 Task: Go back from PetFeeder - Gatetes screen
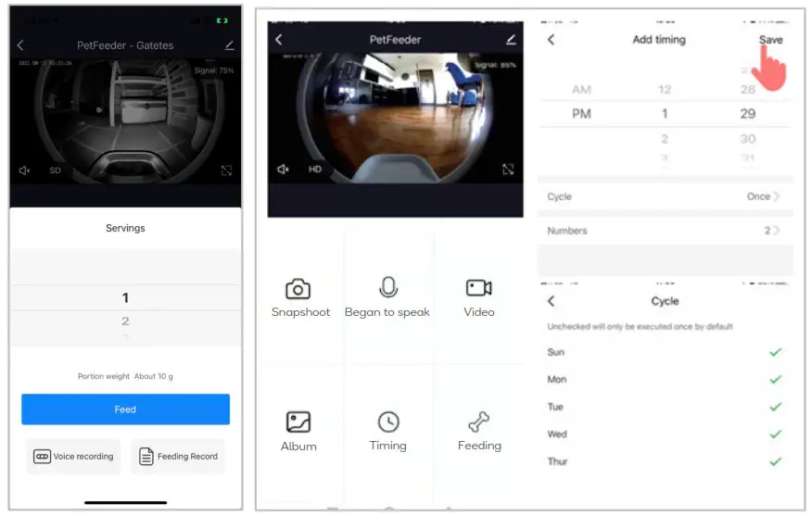point(20,45)
